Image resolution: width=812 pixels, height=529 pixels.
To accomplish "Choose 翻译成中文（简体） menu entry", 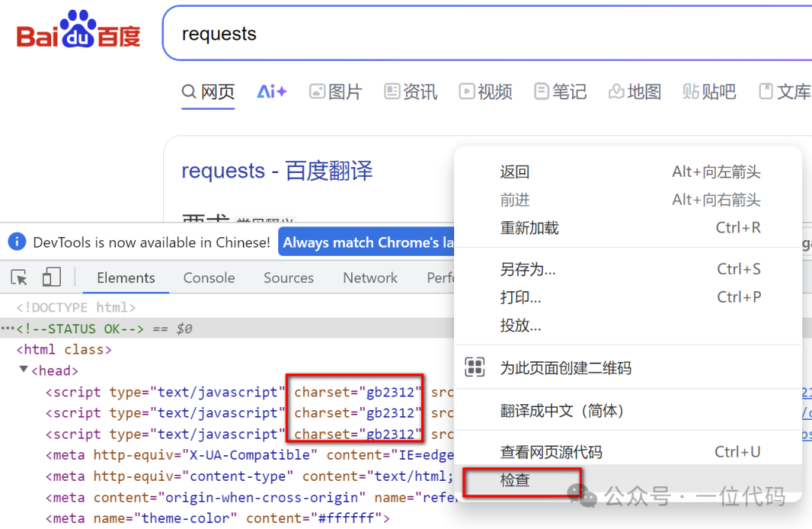I will 628,410.
